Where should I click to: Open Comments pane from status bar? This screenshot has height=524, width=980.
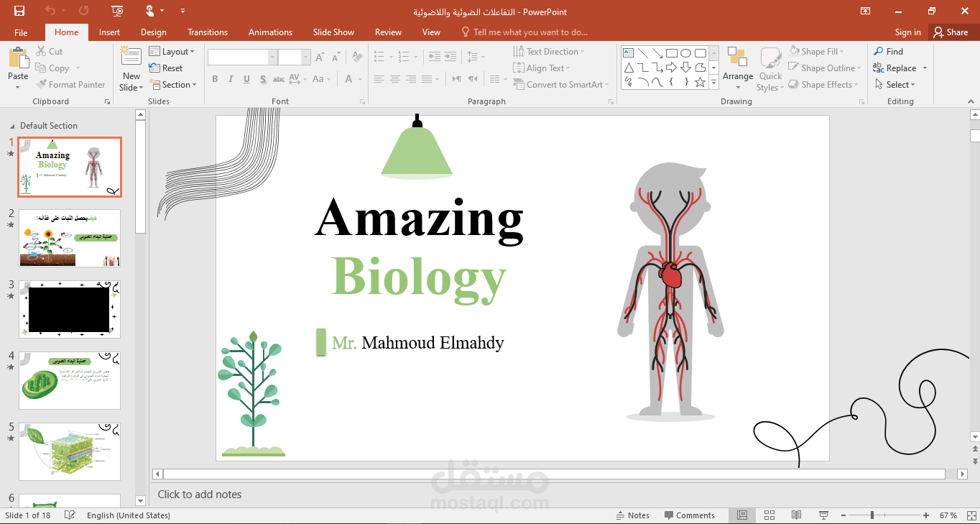pyautogui.click(x=689, y=515)
